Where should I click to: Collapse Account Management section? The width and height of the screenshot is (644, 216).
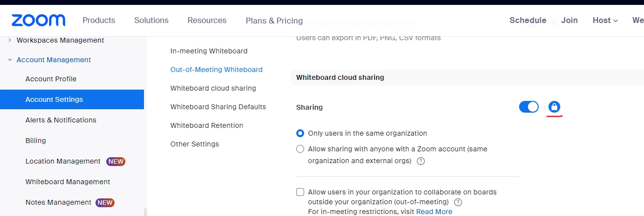(x=10, y=60)
